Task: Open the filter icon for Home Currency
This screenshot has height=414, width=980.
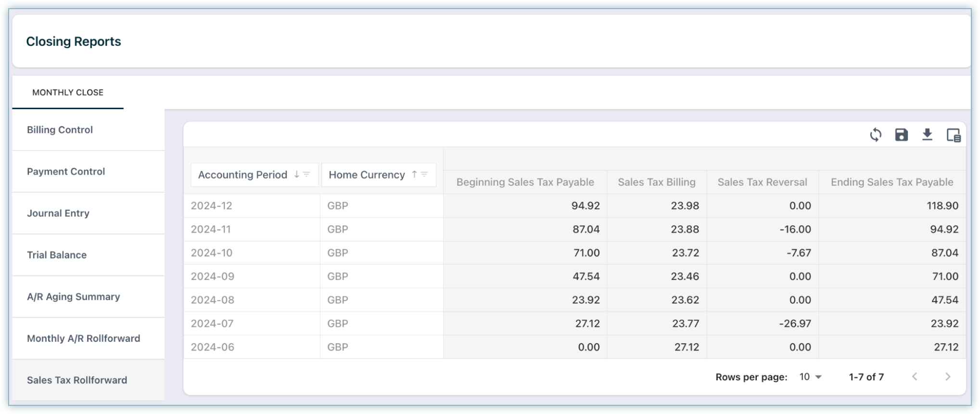Action: [x=424, y=175]
